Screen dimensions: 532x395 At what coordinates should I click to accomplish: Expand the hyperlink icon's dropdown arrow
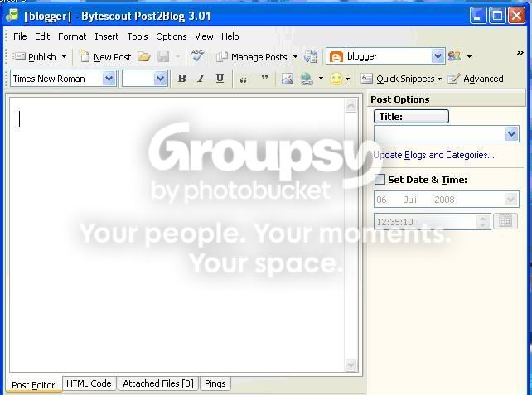(321, 79)
